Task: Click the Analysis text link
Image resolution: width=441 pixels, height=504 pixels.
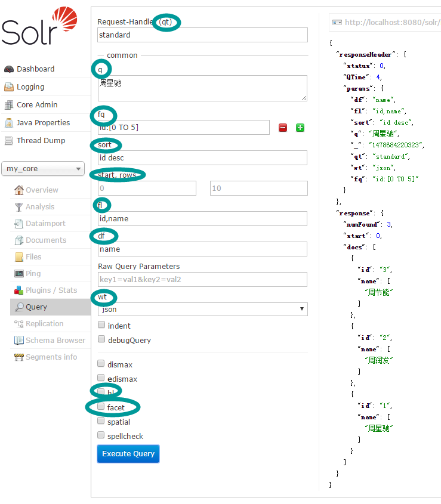Action: (40, 207)
